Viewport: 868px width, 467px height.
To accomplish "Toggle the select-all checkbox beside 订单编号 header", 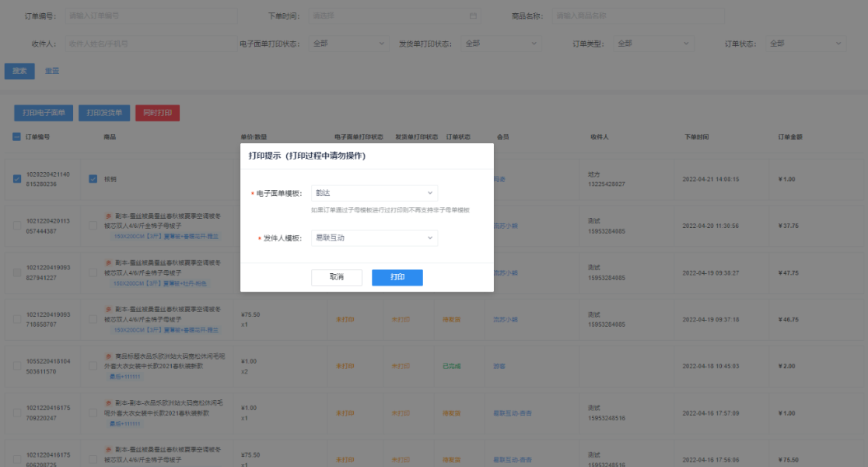I will click(x=17, y=137).
